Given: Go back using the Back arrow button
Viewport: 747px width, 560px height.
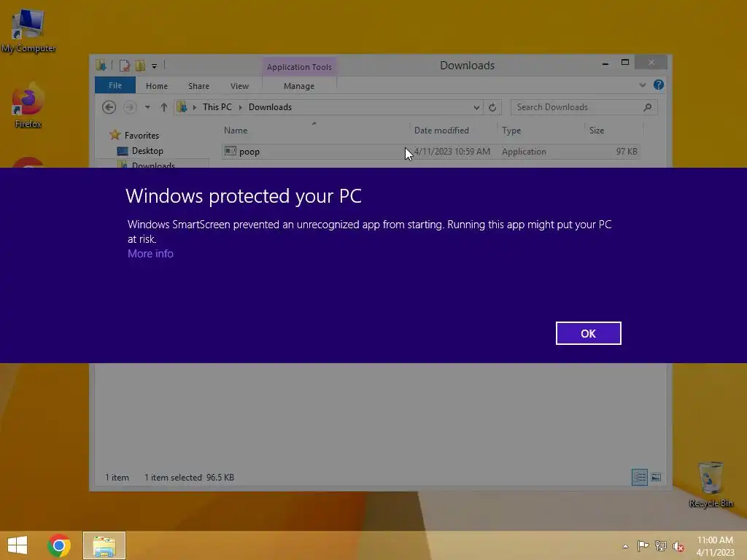Looking at the screenshot, I should (x=109, y=107).
